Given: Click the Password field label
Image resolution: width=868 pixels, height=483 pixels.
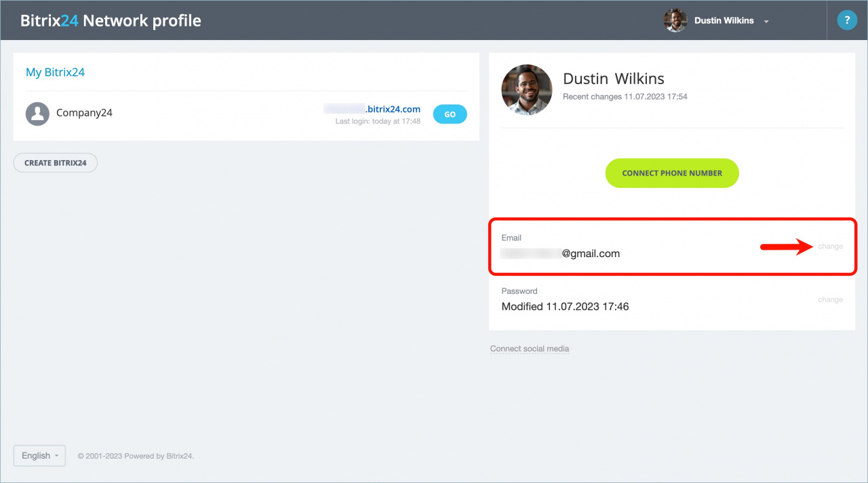Looking at the screenshot, I should point(519,291).
